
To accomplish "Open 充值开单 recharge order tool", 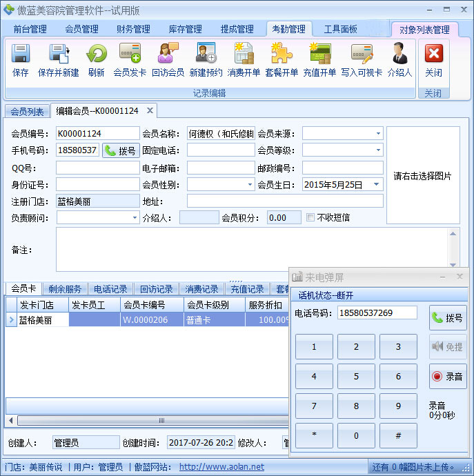I will (x=319, y=53).
